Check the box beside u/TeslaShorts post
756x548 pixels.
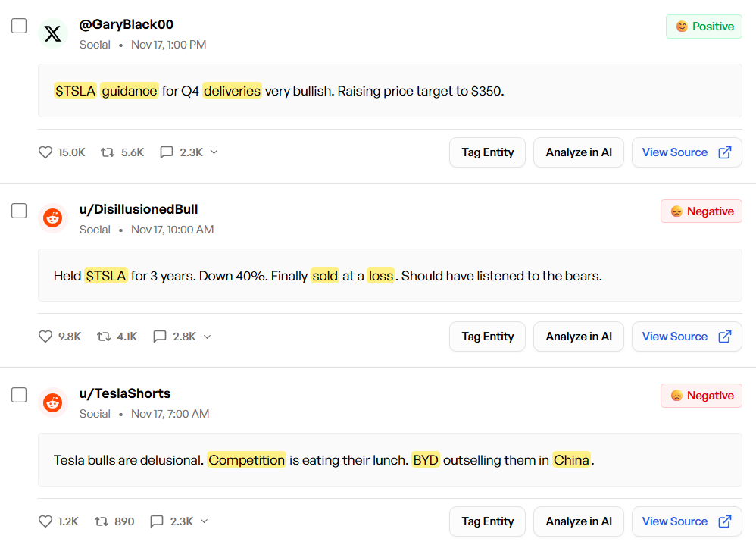pyautogui.click(x=19, y=395)
